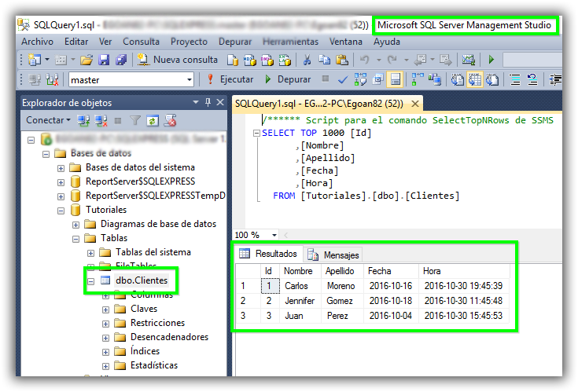Toggle Results to File mode
Image resolution: width=578 pixels, height=392 pixels.
tap(492, 79)
